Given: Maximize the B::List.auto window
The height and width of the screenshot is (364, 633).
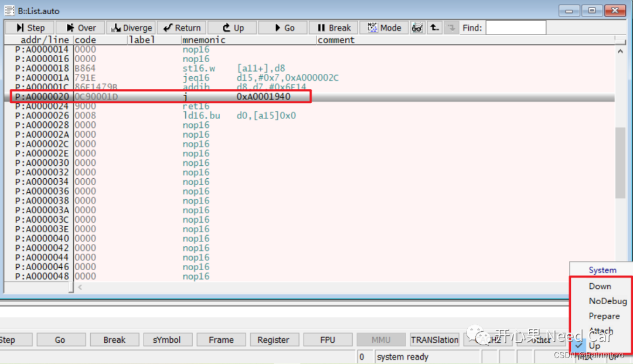Looking at the screenshot, I should pyautogui.click(x=592, y=11).
